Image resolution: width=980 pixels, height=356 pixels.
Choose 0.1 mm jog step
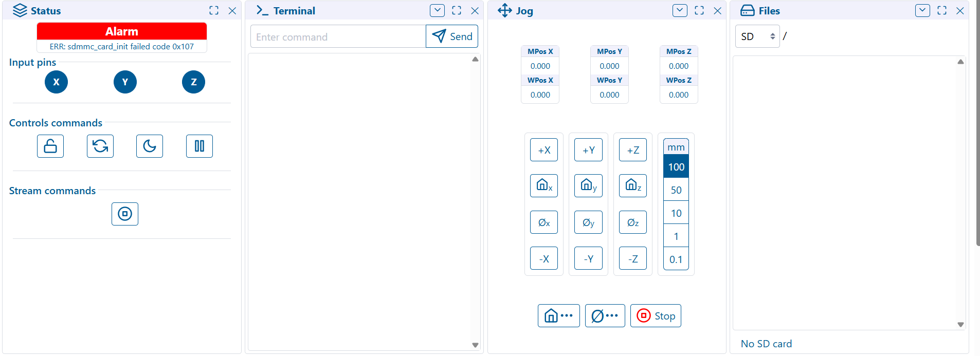click(676, 260)
